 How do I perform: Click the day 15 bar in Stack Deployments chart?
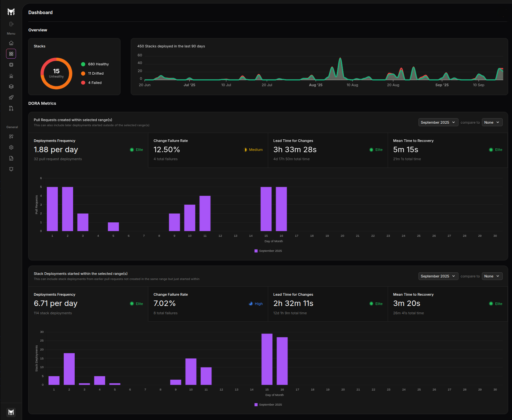(x=267, y=359)
